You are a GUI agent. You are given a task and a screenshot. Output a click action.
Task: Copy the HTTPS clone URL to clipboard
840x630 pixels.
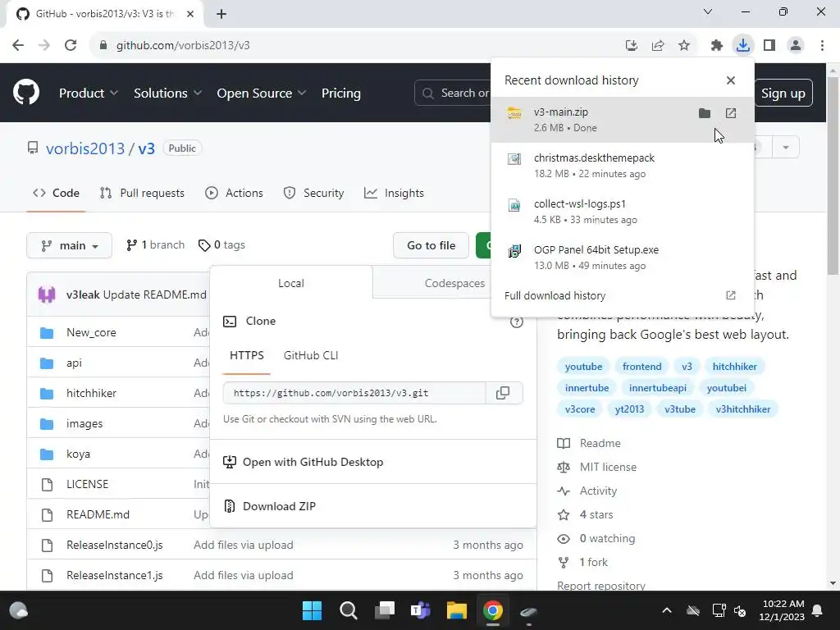coord(503,393)
